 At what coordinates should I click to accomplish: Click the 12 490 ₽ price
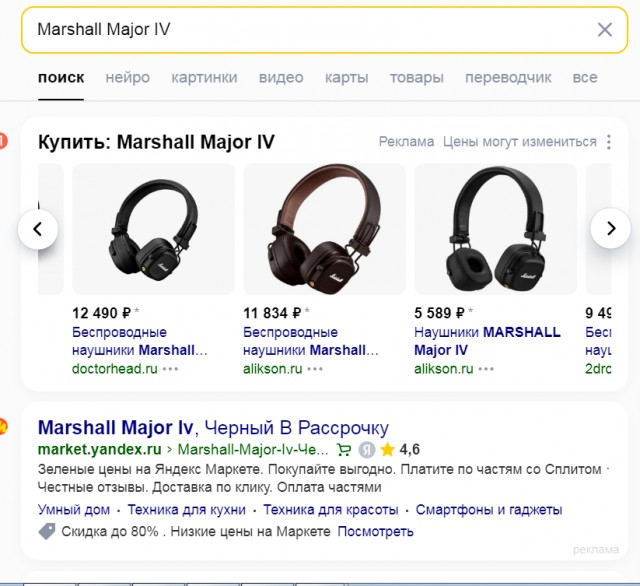click(102, 313)
